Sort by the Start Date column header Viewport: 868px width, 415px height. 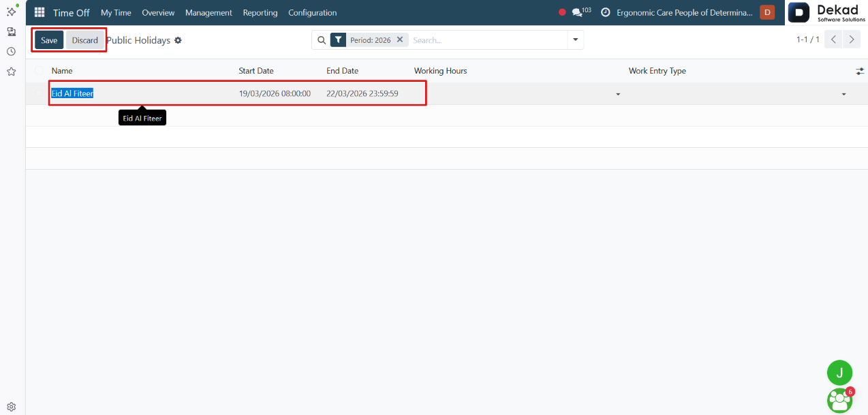(x=256, y=71)
